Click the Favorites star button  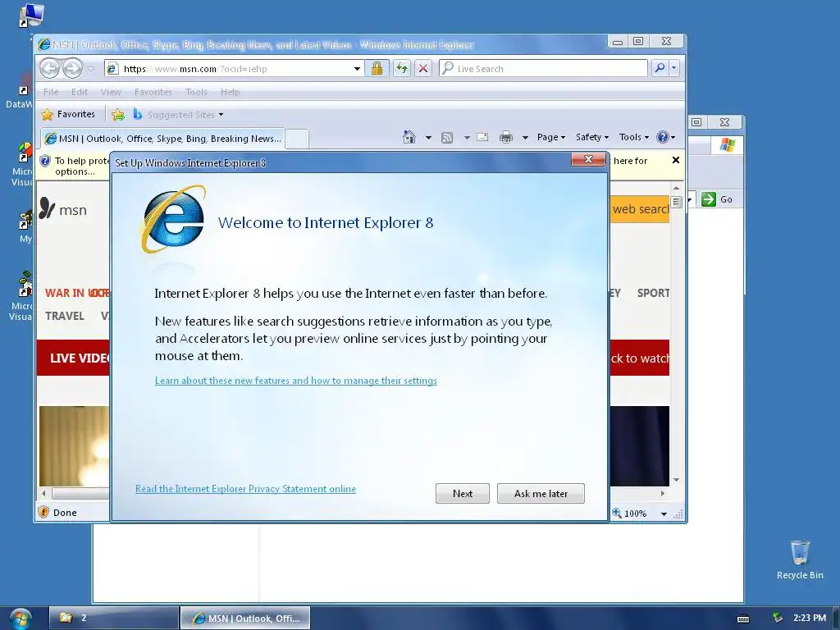click(x=68, y=114)
